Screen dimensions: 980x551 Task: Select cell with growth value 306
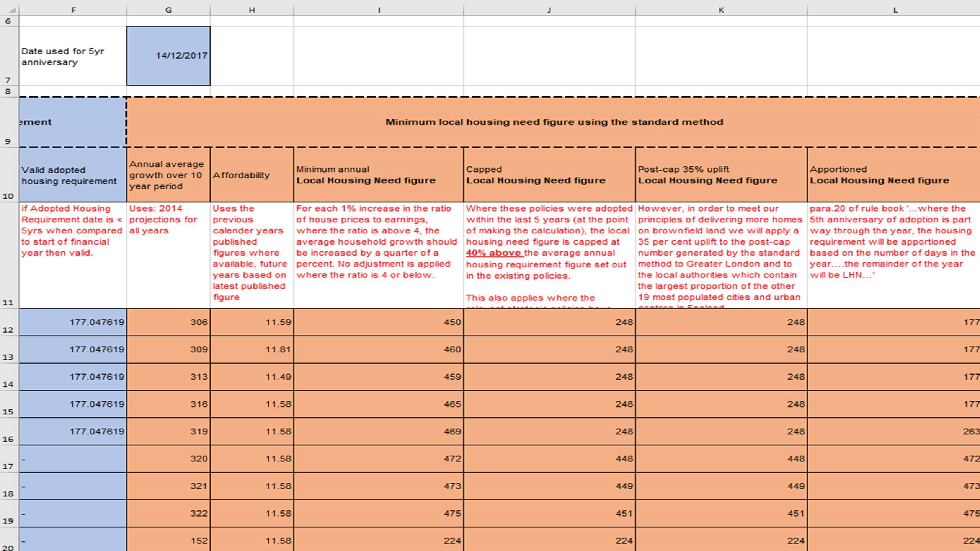[168, 322]
